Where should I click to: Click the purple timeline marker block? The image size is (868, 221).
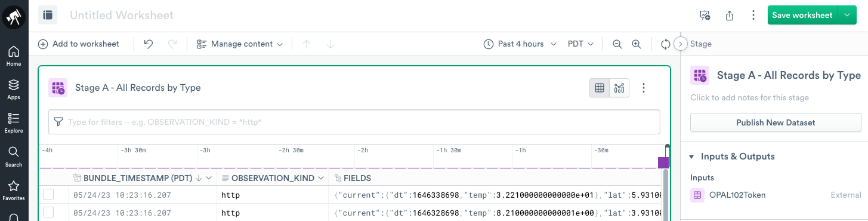coord(663,162)
